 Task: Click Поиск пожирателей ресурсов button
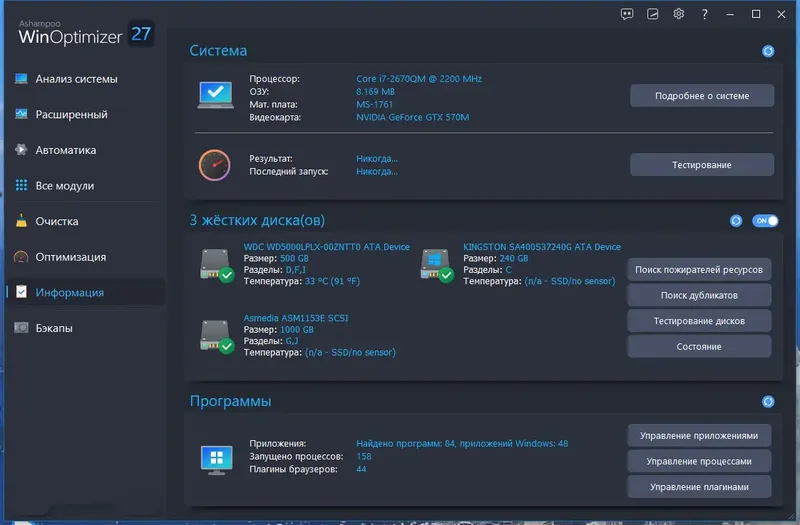pos(698,269)
